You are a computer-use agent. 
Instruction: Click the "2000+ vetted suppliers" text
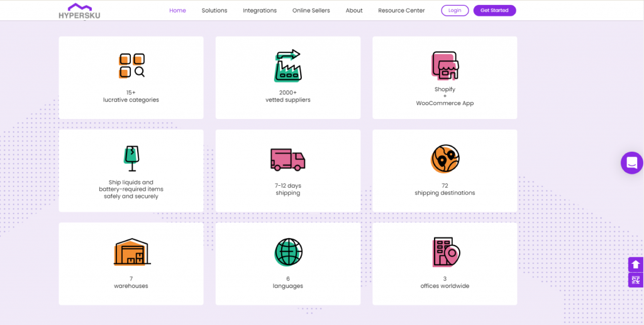(288, 96)
